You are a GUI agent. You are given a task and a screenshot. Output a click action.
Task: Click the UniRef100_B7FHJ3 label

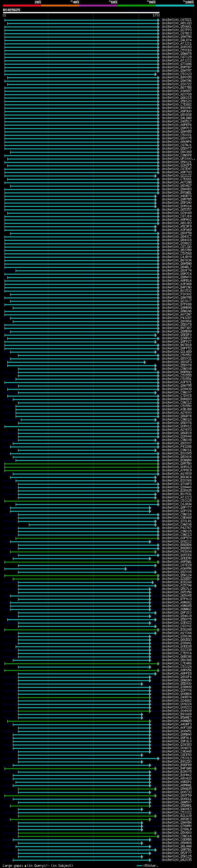tap(177, 599)
